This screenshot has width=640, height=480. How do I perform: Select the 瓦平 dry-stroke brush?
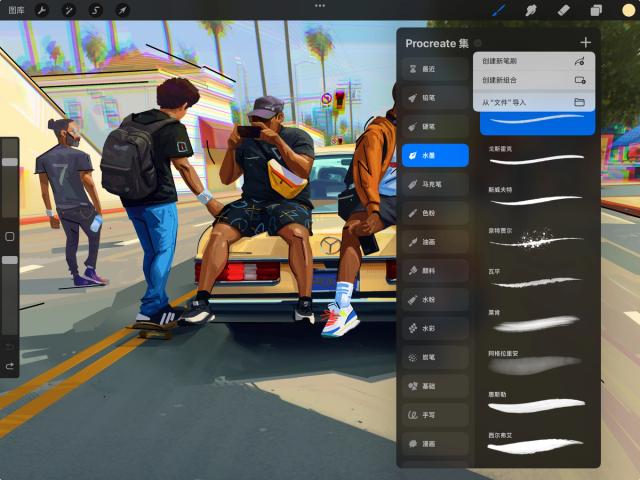tap(537, 279)
